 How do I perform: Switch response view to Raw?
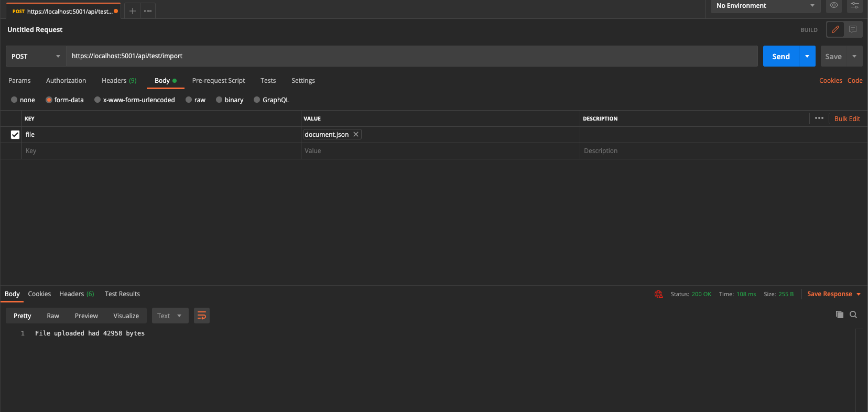click(53, 316)
